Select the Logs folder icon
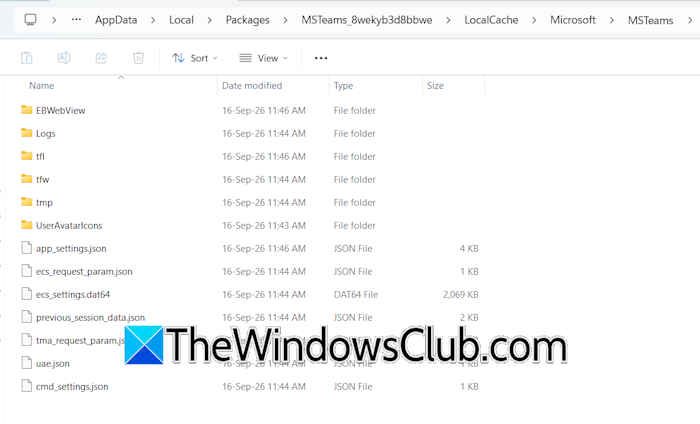The width and height of the screenshot is (700, 424). click(27, 133)
